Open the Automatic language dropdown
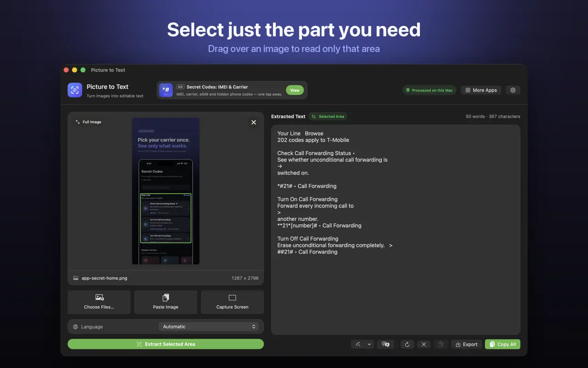 pyautogui.click(x=209, y=327)
